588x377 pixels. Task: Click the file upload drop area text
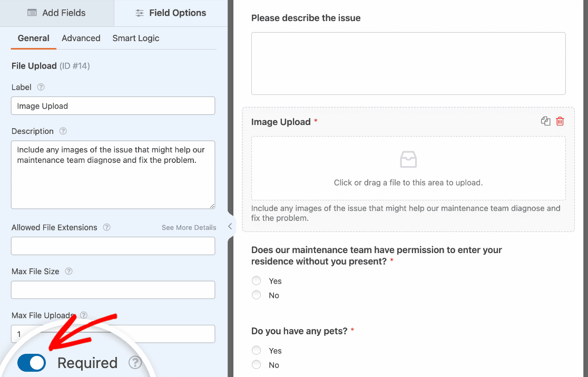(408, 182)
